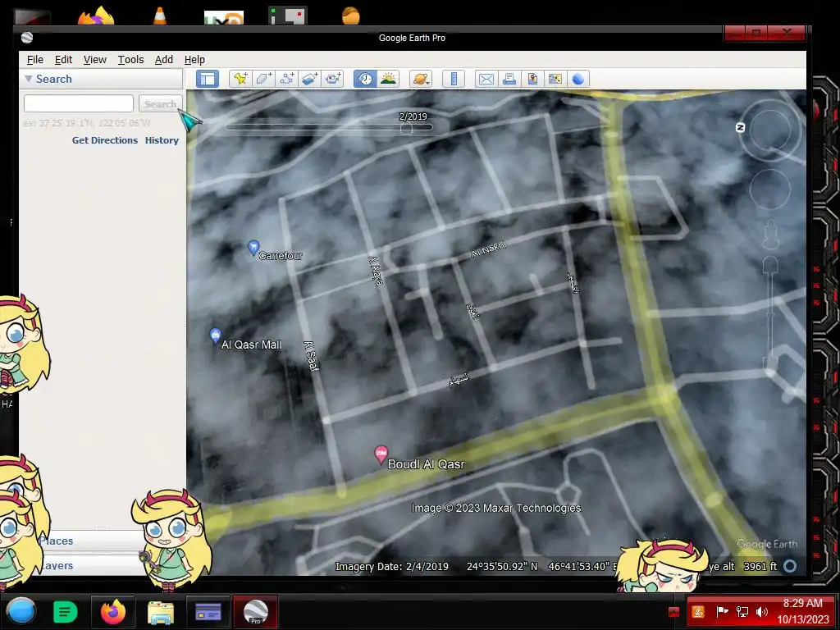Click the record a tour icon
Screen dimensions: 840x630
[x=333, y=80]
